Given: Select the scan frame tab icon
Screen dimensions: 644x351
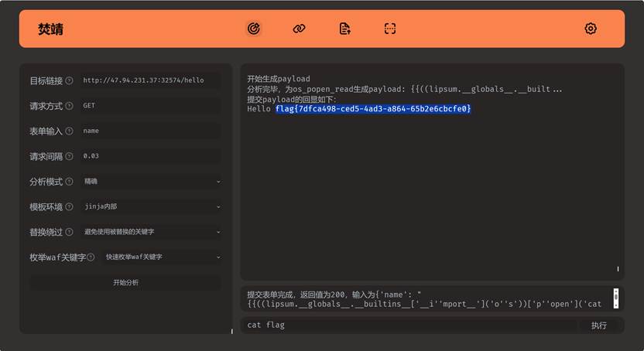Looking at the screenshot, I should pos(390,29).
